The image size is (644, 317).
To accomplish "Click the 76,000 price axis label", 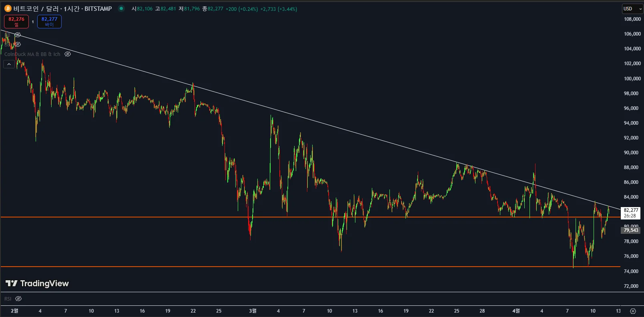I will (x=631, y=256).
